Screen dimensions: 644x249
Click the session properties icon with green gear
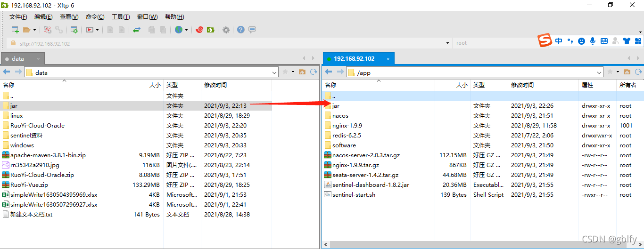(x=74, y=30)
